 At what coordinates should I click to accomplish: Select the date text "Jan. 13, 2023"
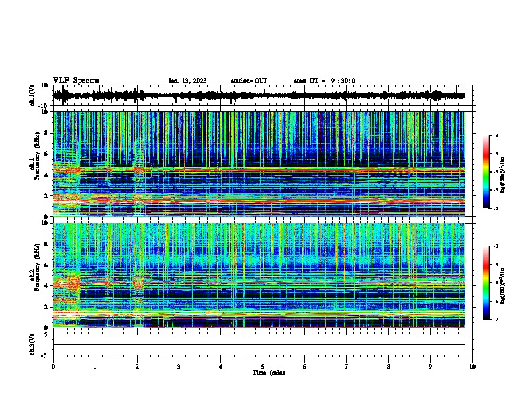tap(187, 81)
